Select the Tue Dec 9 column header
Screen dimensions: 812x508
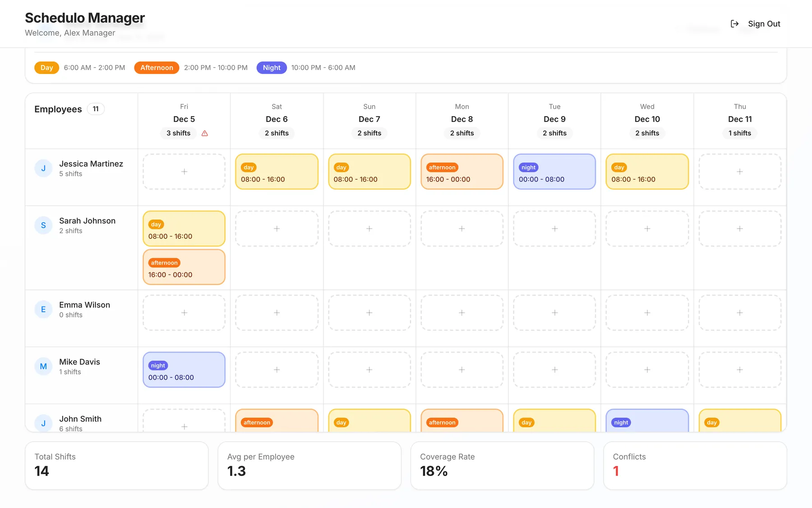tap(554, 120)
